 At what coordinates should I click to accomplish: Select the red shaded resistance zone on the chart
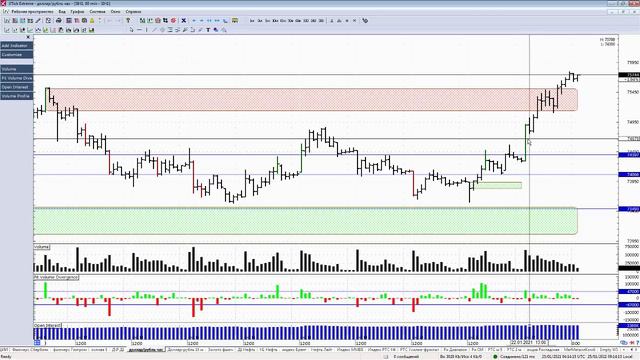312,99
